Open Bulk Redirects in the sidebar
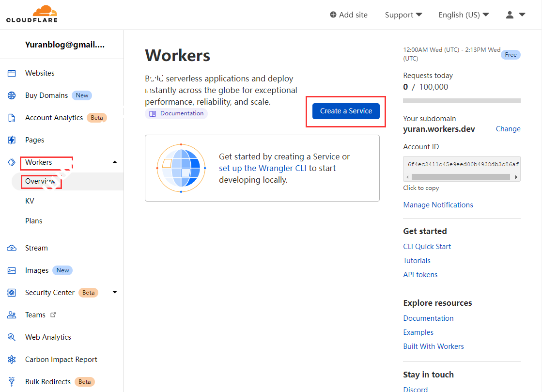 click(x=47, y=382)
